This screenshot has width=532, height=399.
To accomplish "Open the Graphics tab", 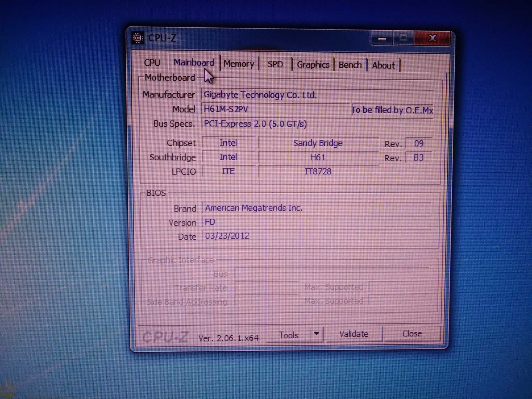I will (x=313, y=65).
